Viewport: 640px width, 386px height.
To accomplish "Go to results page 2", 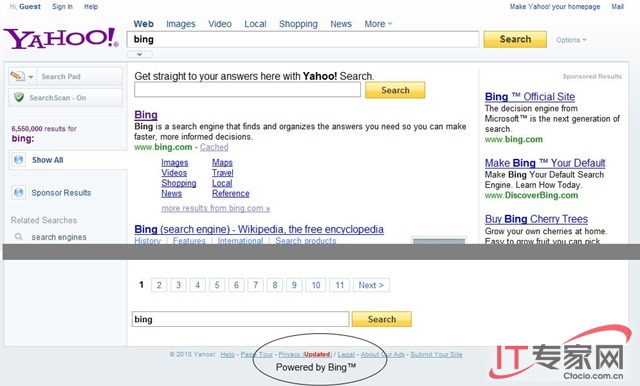I will pos(159,285).
